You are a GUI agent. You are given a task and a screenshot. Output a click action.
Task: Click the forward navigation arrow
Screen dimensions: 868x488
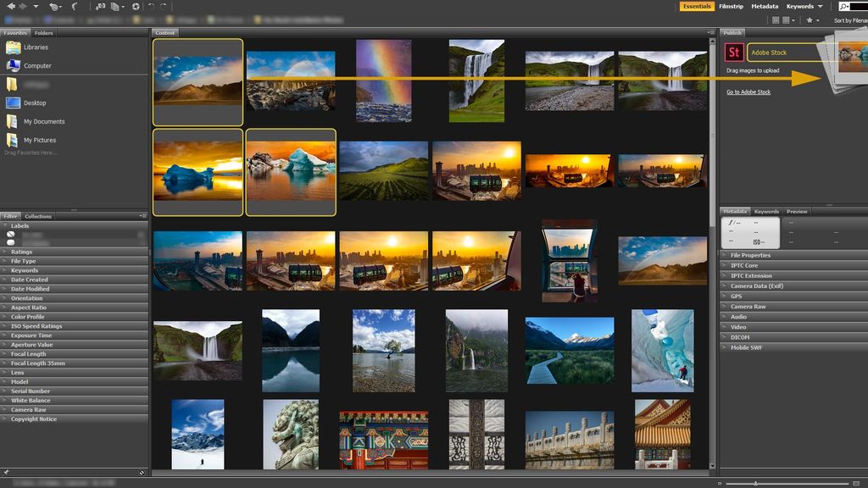click(23, 6)
